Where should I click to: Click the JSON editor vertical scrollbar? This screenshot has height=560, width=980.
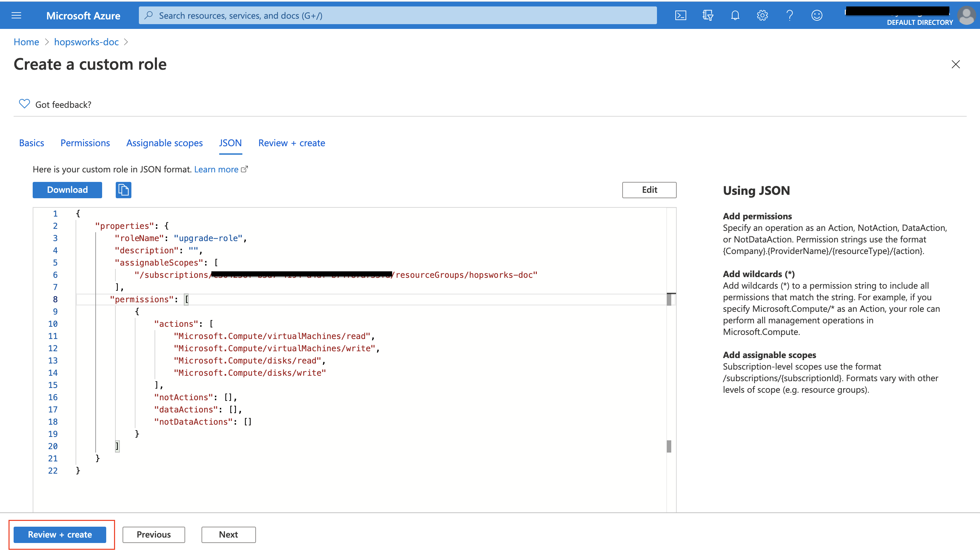[671, 366]
